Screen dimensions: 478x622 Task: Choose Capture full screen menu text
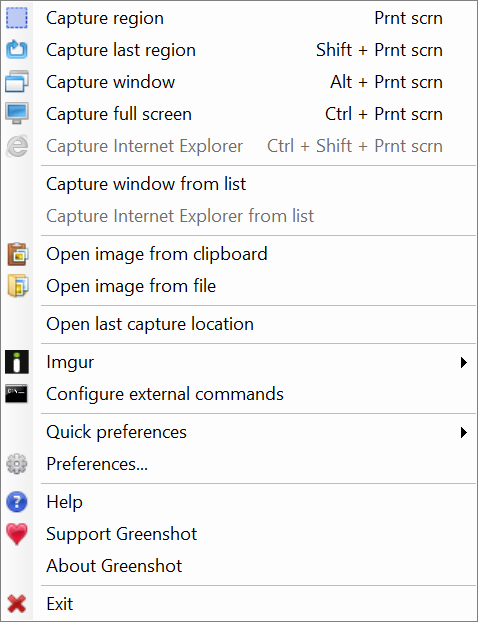pyautogui.click(x=119, y=114)
